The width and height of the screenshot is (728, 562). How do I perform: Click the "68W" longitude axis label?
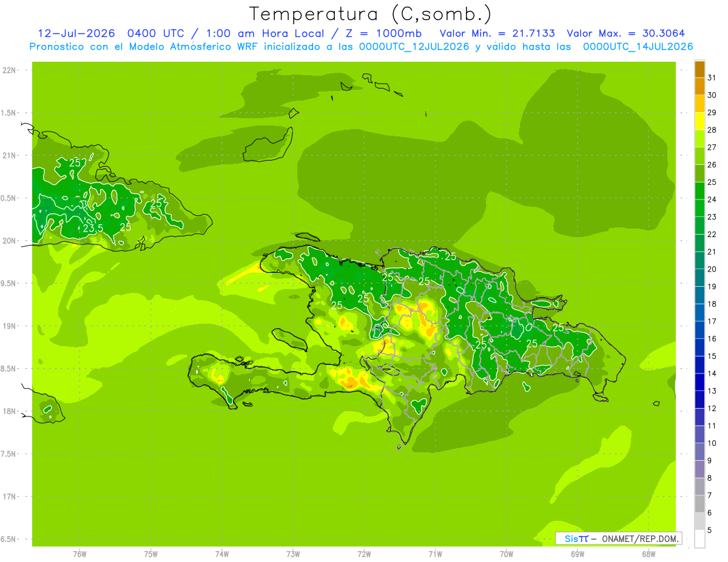pyautogui.click(x=649, y=554)
